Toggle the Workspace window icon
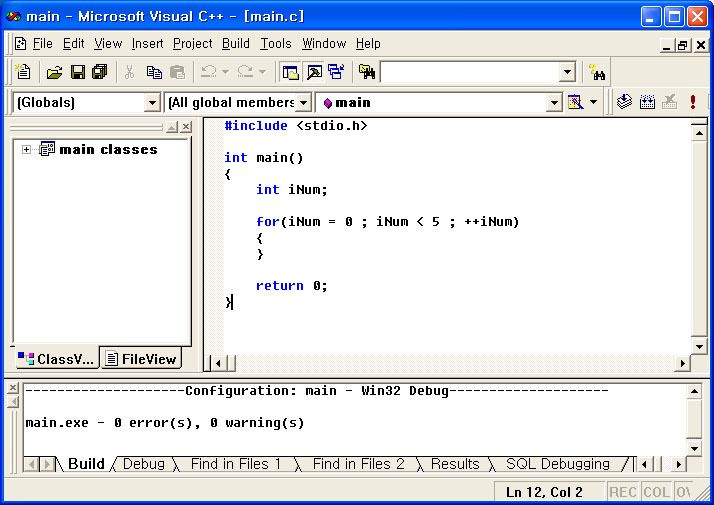The image size is (714, 505). pyautogui.click(x=290, y=72)
